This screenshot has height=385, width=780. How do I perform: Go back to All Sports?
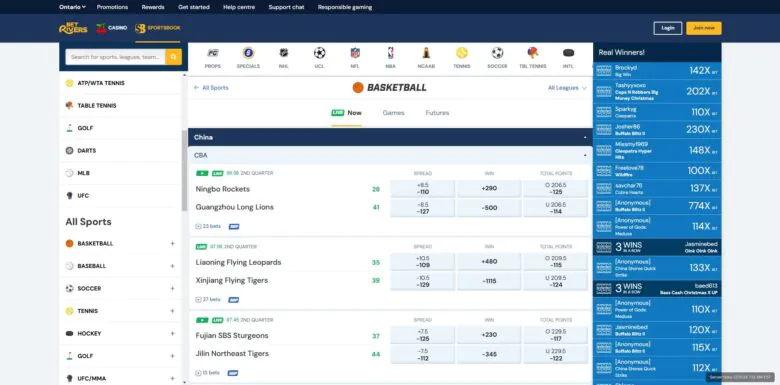click(x=211, y=88)
